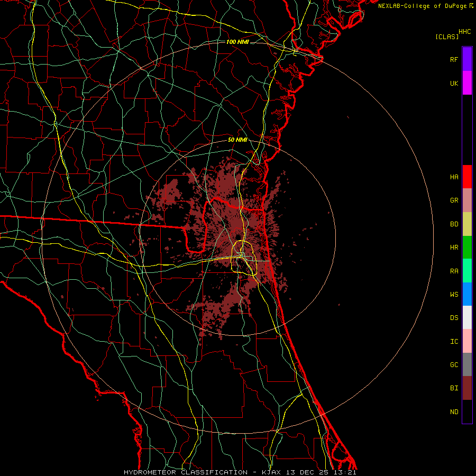Click the HR green legend swatch
This screenshot has height=476, width=476.
[x=467, y=248]
